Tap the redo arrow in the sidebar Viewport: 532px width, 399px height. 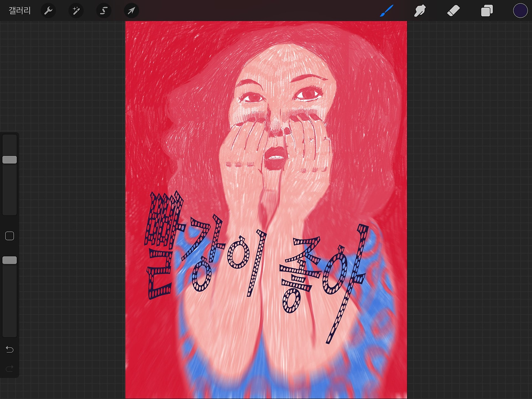tap(9, 368)
